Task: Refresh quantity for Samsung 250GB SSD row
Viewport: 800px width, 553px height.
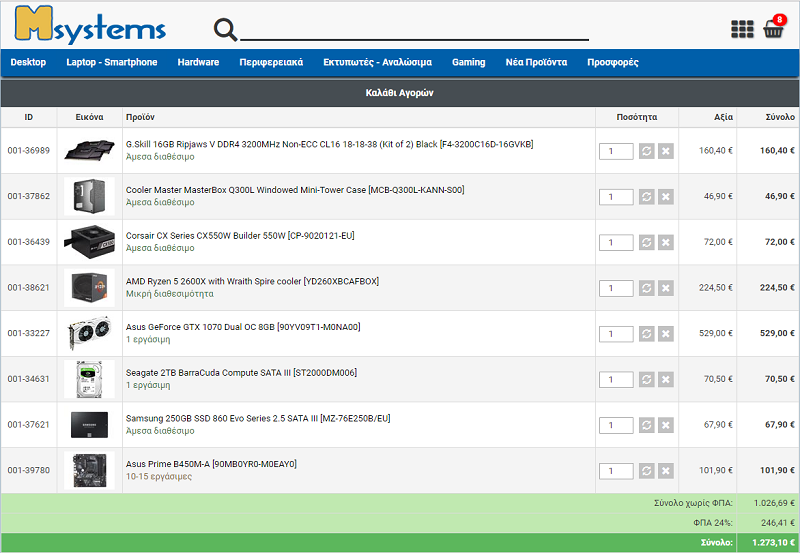Action: [646, 425]
